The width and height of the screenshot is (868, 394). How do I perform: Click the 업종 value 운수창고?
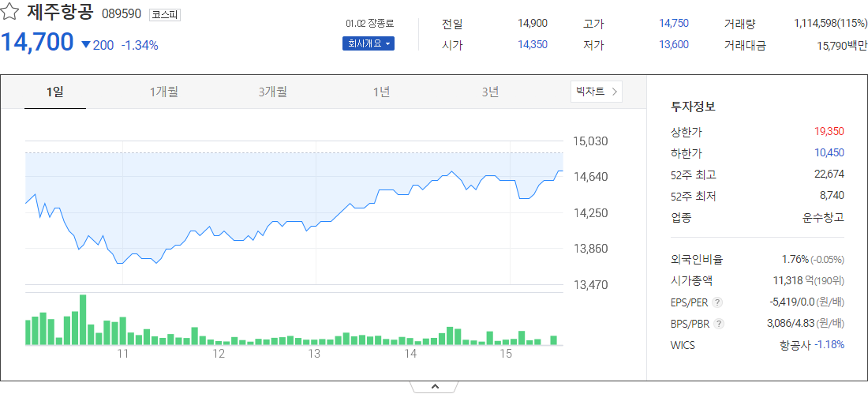pos(823,217)
